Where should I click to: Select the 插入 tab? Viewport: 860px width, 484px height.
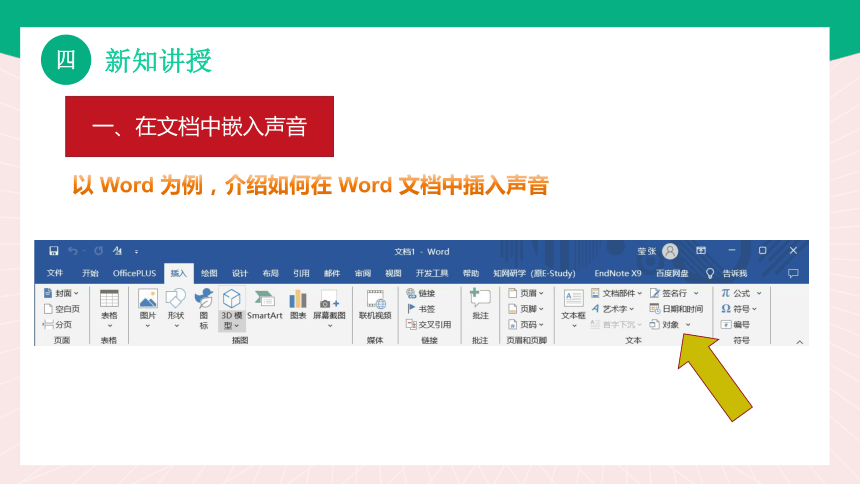point(178,273)
